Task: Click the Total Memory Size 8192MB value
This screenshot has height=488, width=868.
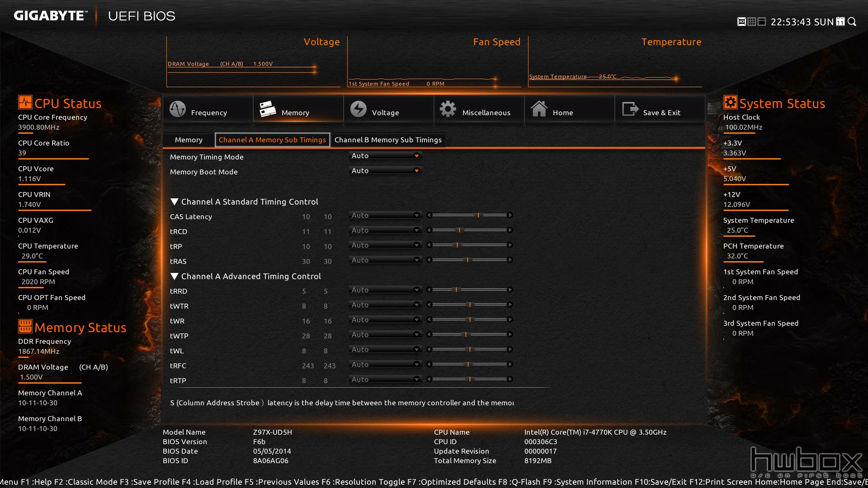Action: (x=538, y=460)
